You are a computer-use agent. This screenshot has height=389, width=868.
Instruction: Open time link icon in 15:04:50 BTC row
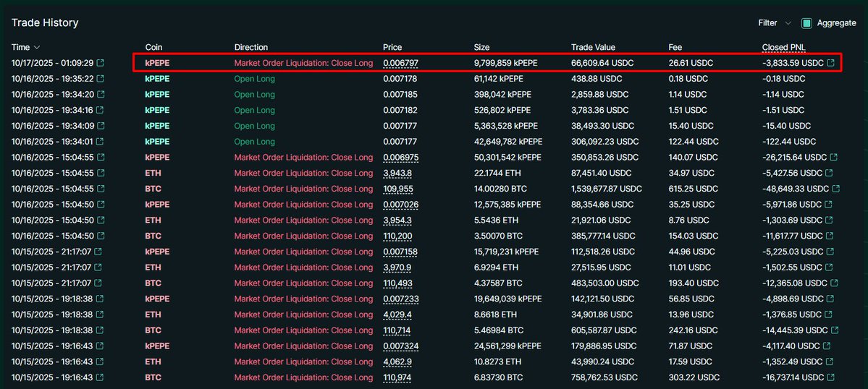101,236
